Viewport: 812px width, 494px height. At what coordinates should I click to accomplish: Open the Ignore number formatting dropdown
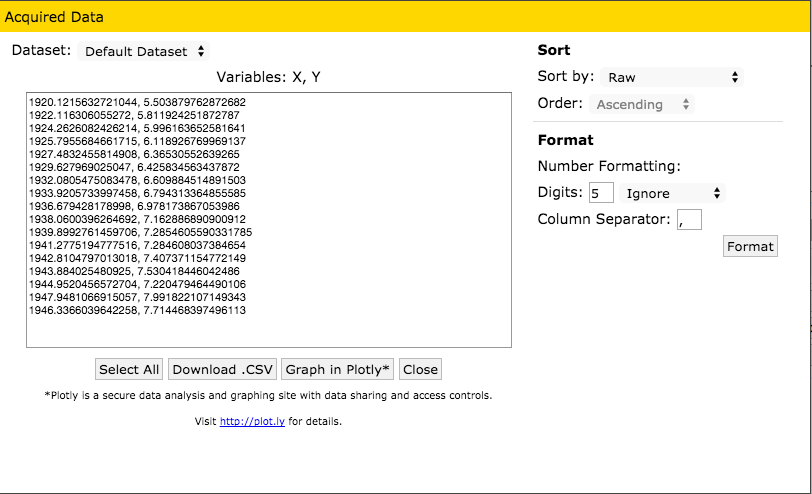tap(671, 193)
